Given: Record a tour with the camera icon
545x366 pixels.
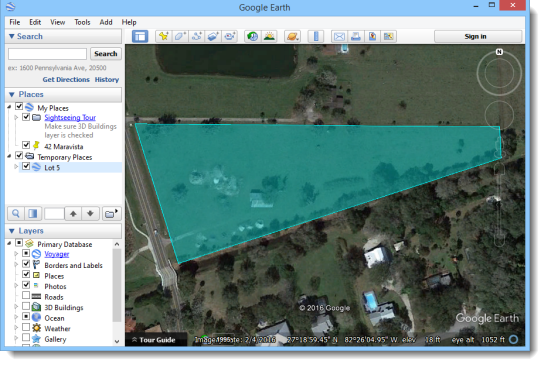Looking at the screenshot, I should click(229, 36).
